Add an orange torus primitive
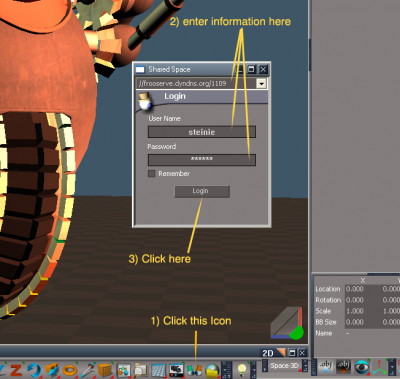Image resolution: width=400 pixels, height=379 pixels. (x=70, y=370)
